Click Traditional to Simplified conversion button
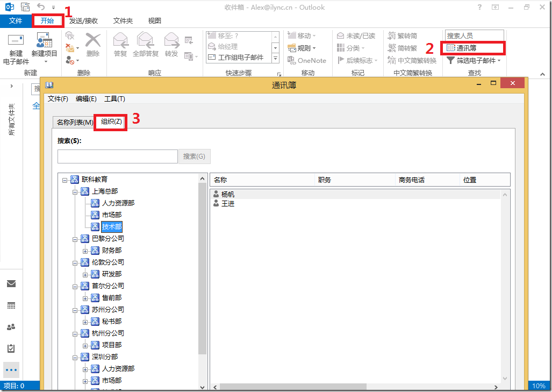The image size is (552, 392). [x=403, y=35]
